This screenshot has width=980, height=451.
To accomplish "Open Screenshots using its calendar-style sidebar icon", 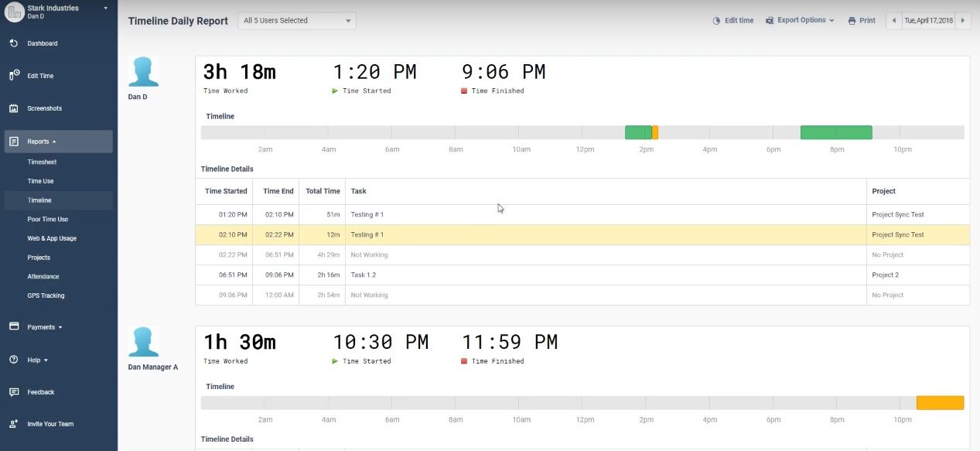I will [x=13, y=108].
